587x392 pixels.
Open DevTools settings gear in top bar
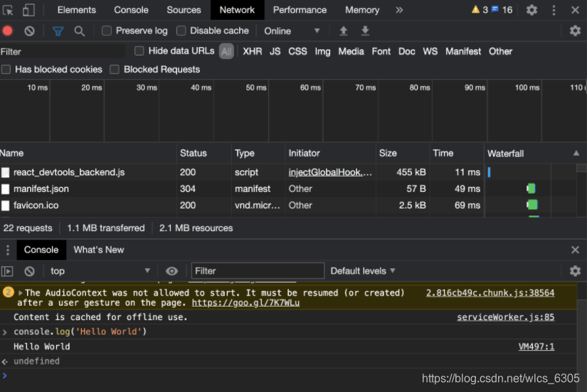click(532, 10)
